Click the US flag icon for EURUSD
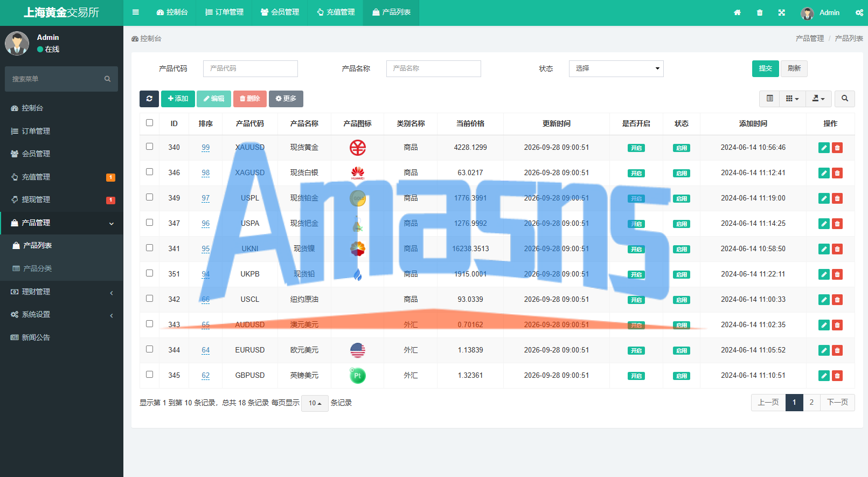 358,350
